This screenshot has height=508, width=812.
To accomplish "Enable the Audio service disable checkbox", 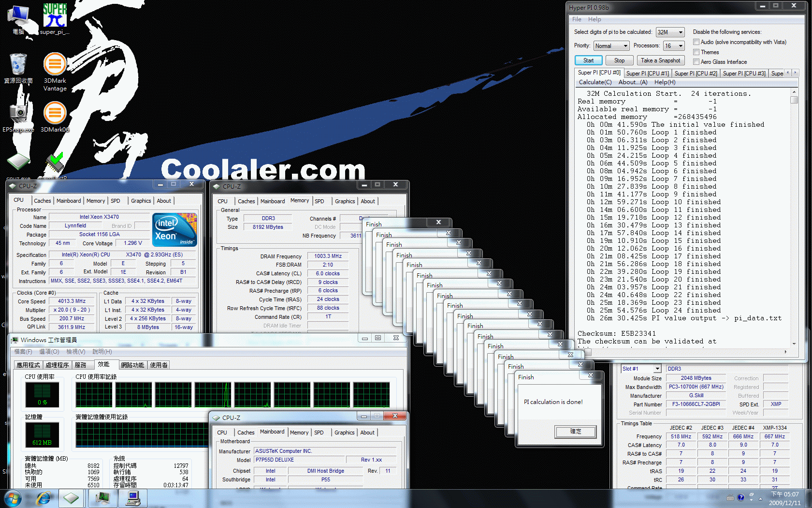I will pos(696,42).
